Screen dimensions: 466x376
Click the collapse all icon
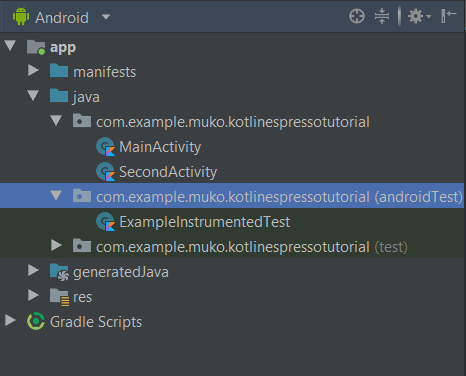382,16
